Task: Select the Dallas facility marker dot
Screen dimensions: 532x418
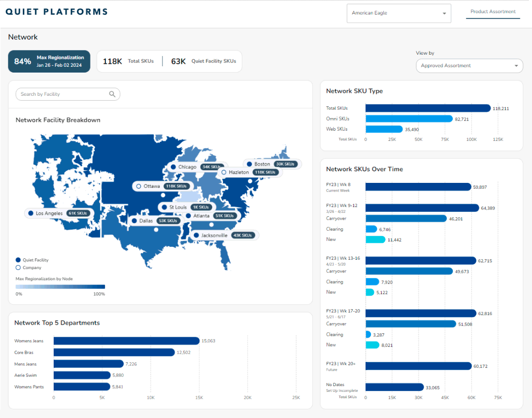Action: pos(134,221)
